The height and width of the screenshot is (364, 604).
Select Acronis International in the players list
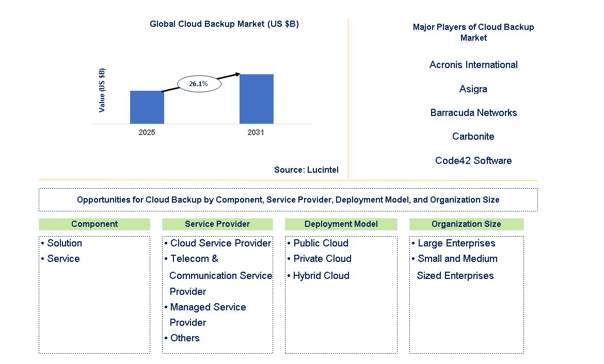point(473,64)
